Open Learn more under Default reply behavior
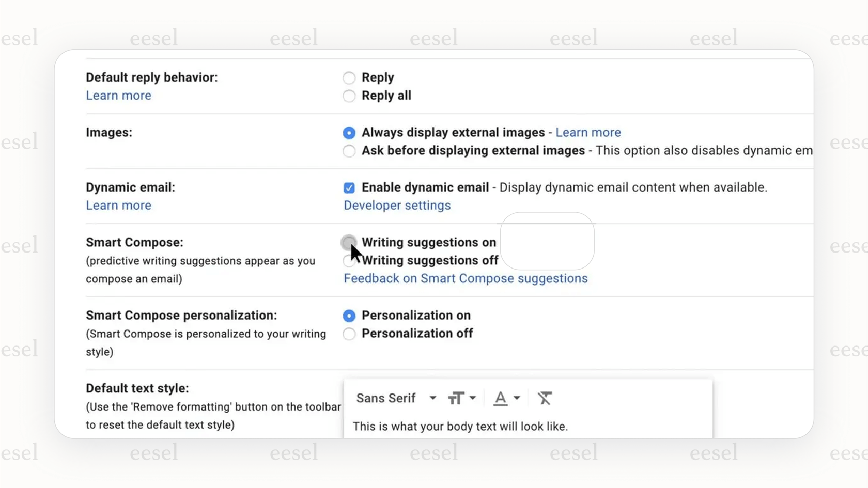 click(118, 96)
